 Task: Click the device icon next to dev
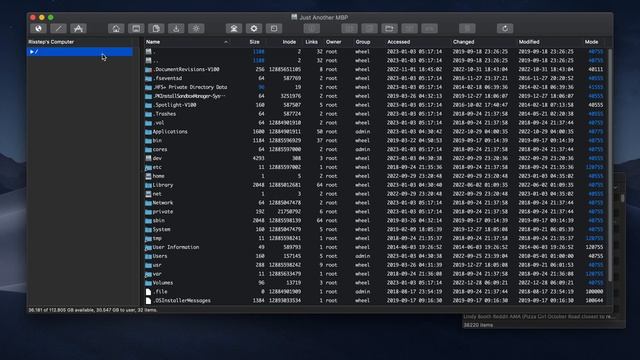point(149,158)
